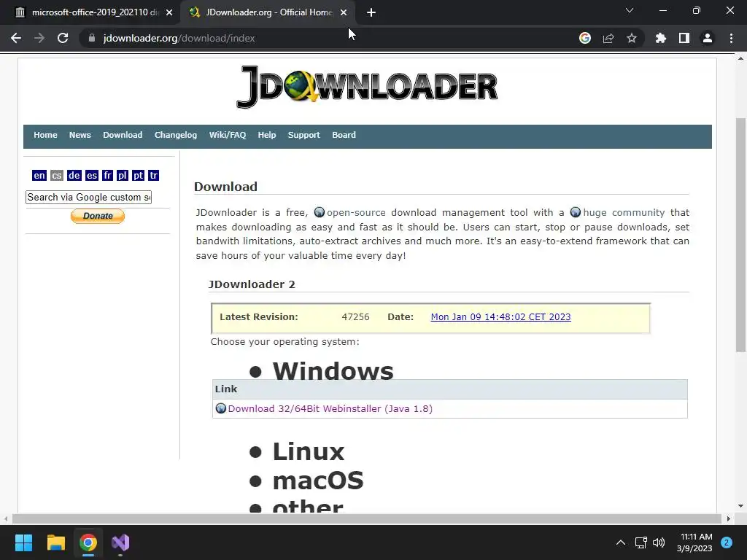View site security lock info

tap(91, 38)
